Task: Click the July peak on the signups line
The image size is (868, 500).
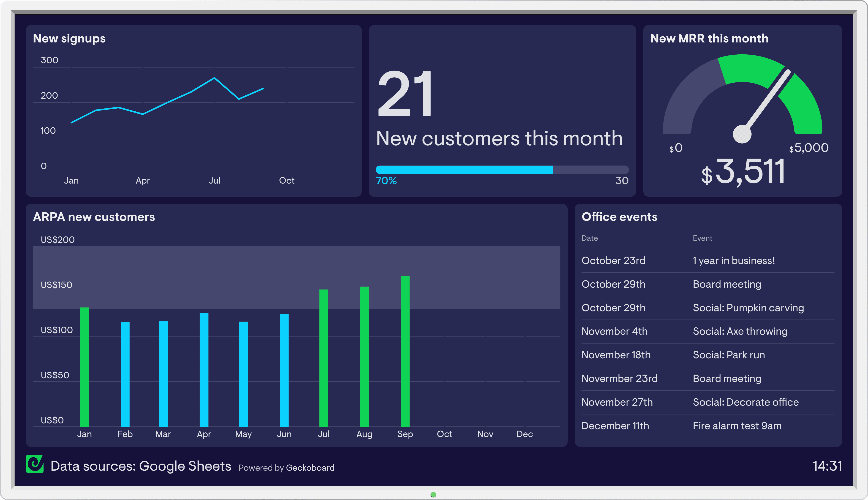Action: point(214,78)
